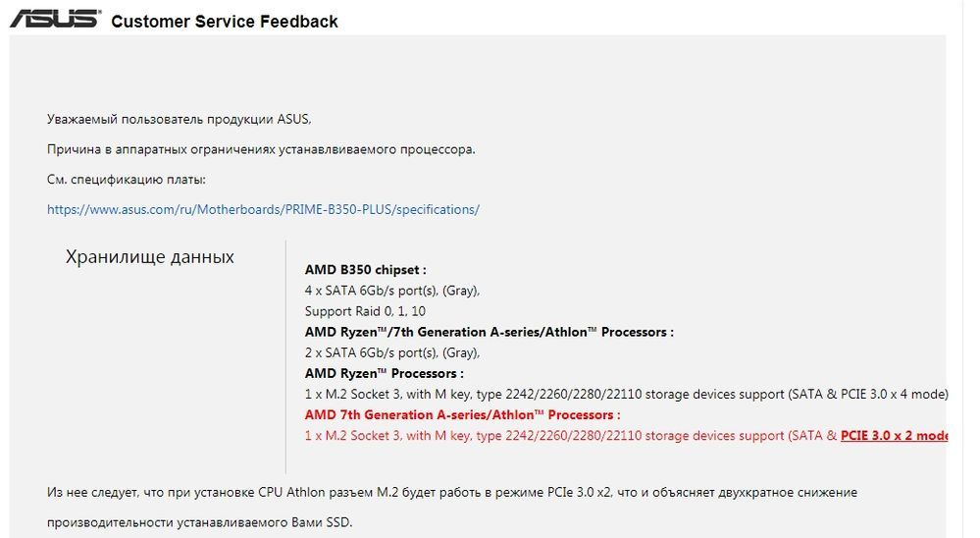Click the Customer Service Feedback title
980x538 pixels.
click(225, 22)
